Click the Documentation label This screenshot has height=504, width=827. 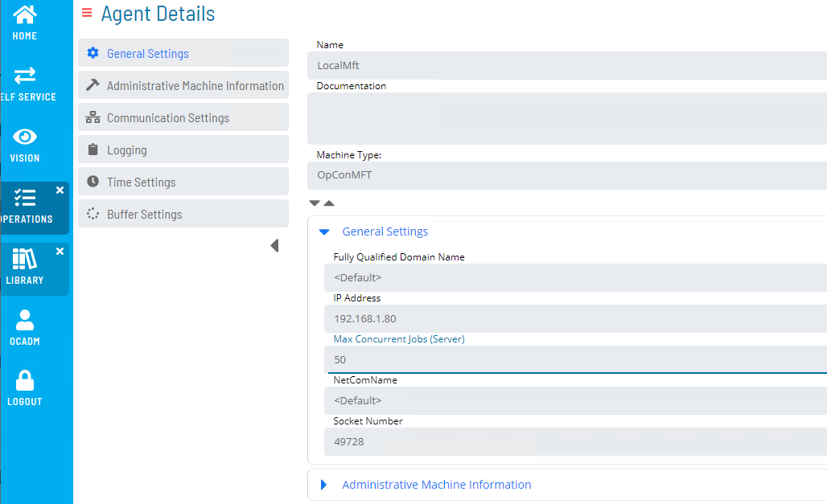[352, 85]
